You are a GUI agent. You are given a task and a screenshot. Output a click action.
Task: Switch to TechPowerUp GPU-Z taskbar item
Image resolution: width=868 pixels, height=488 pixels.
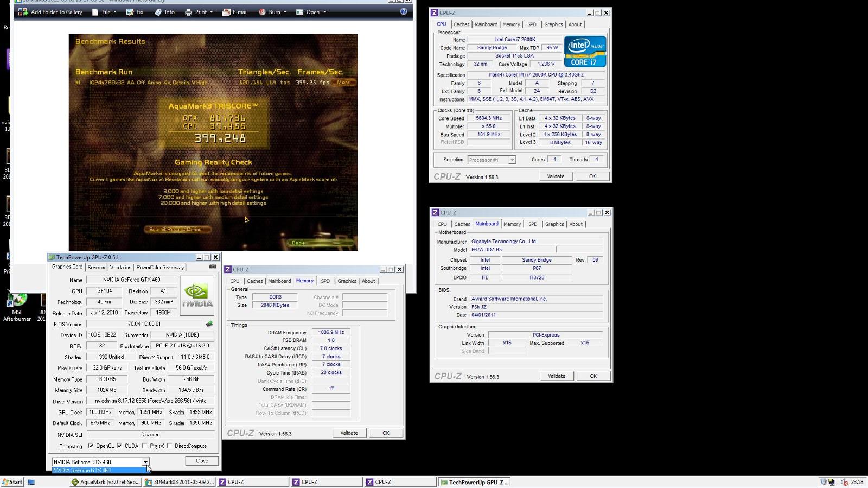[x=475, y=482]
